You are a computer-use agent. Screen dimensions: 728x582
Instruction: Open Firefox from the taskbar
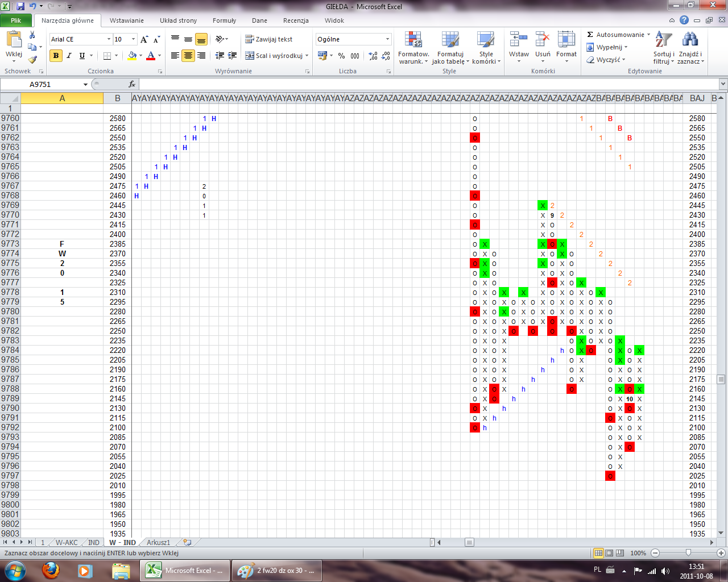pos(51,570)
